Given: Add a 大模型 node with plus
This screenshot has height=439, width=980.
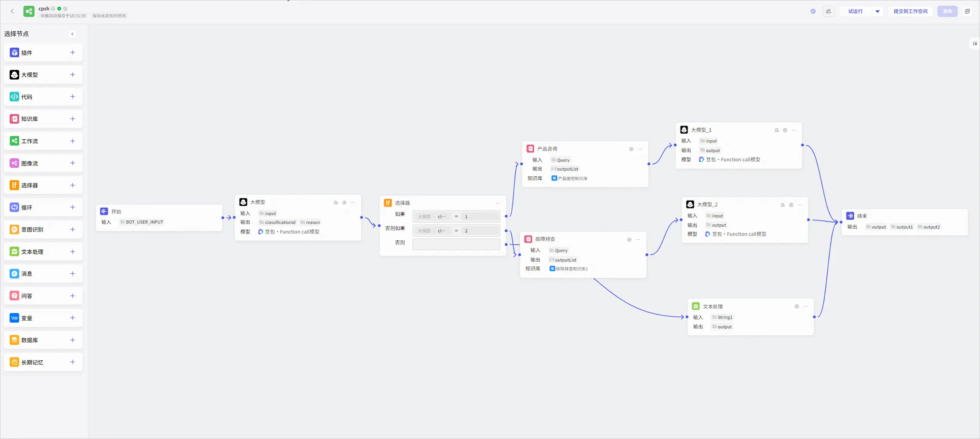Looking at the screenshot, I should 73,75.
